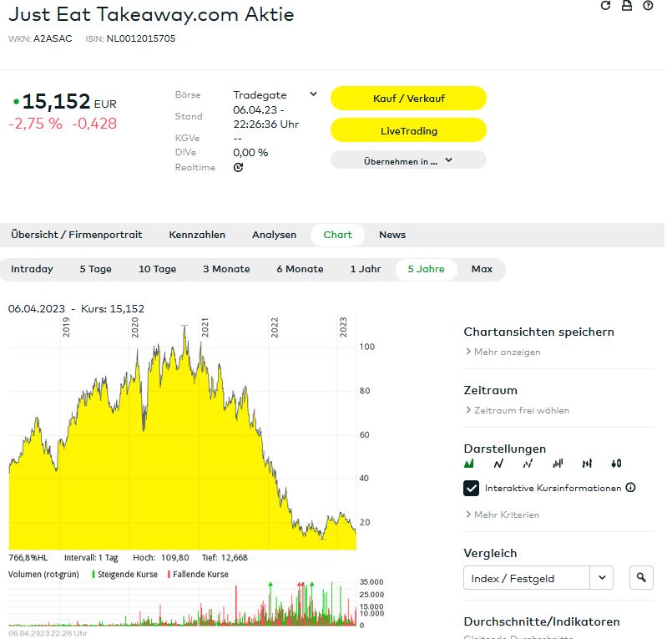Open help via question mark icon
672x639 pixels.
pyautogui.click(x=648, y=6)
